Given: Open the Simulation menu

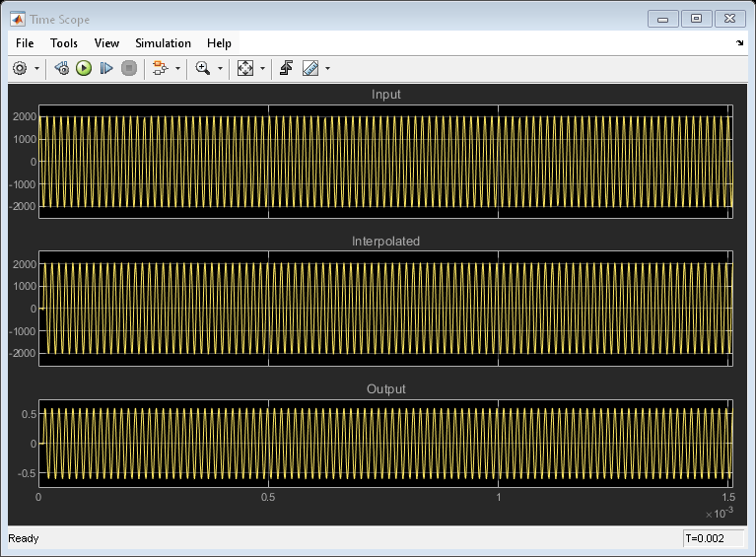Looking at the screenshot, I should click(163, 43).
